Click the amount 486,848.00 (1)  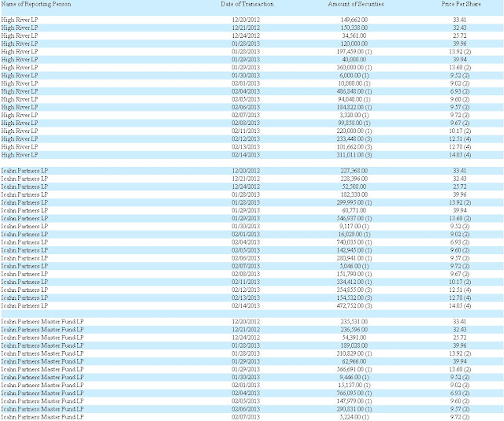[x=354, y=91]
